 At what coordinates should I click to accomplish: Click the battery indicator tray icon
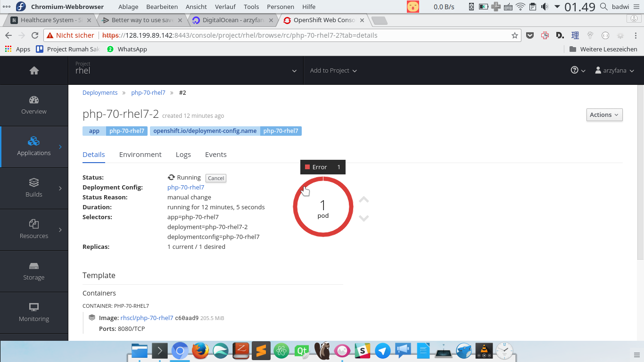(x=484, y=7)
